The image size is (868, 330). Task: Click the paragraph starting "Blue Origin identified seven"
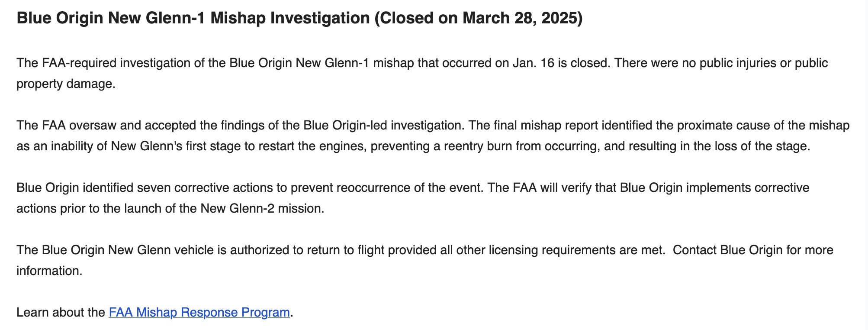pyautogui.click(x=413, y=198)
